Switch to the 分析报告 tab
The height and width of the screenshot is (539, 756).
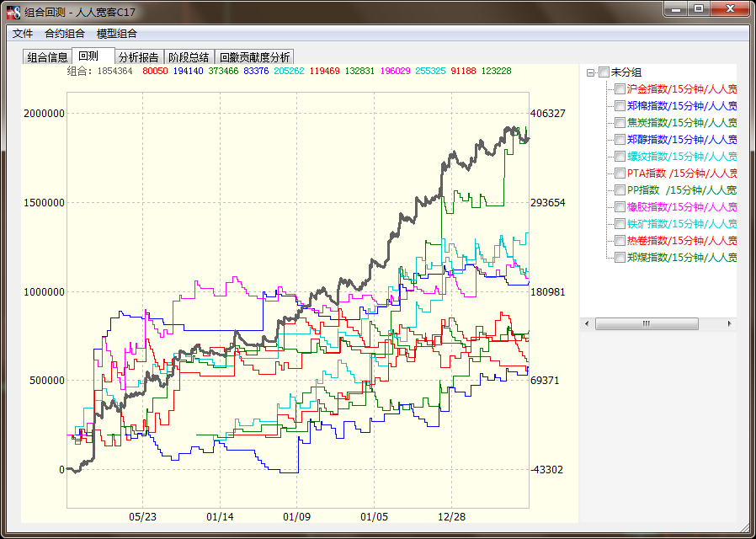140,57
